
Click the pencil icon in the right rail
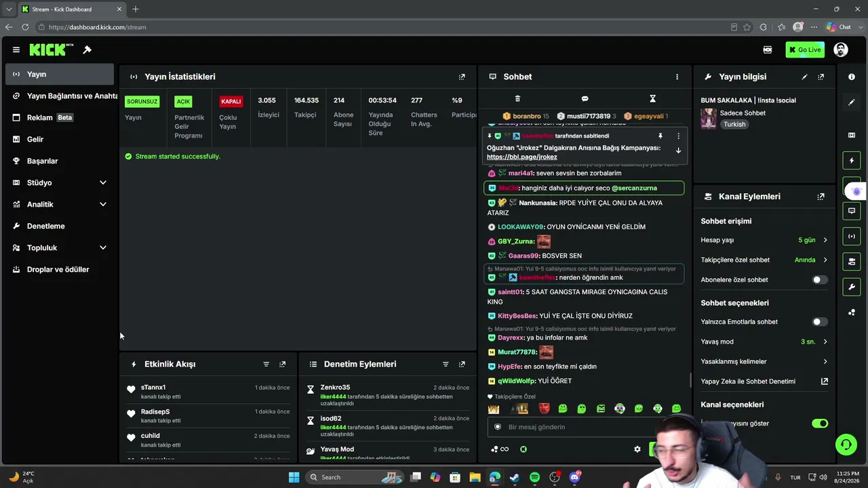[852, 102]
